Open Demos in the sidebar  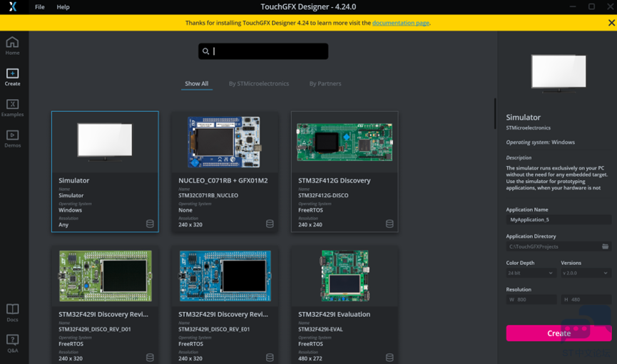tap(12, 139)
